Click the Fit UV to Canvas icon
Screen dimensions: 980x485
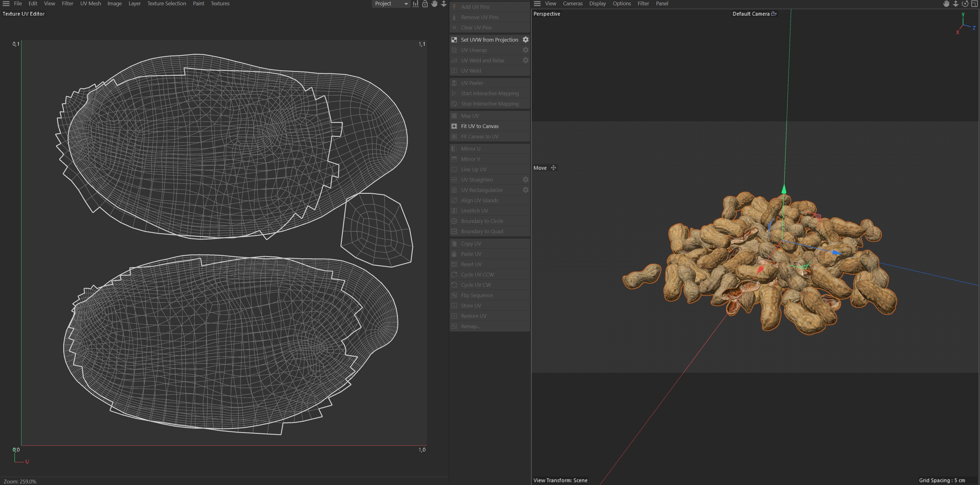coord(454,126)
